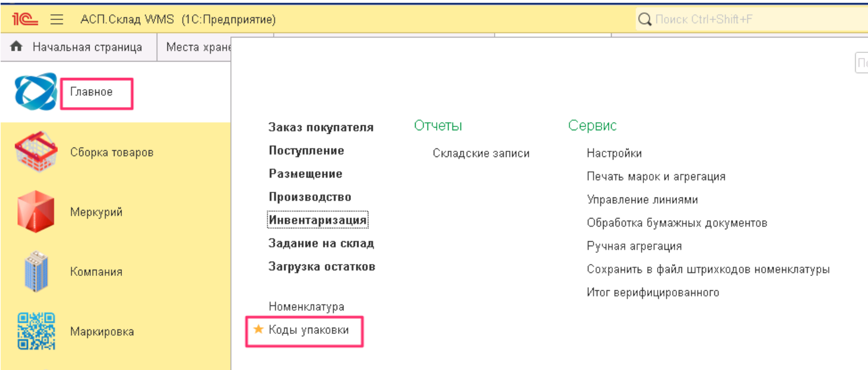The image size is (868, 370).
Task: Open the Главное section
Action: pyautogui.click(x=91, y=92)
